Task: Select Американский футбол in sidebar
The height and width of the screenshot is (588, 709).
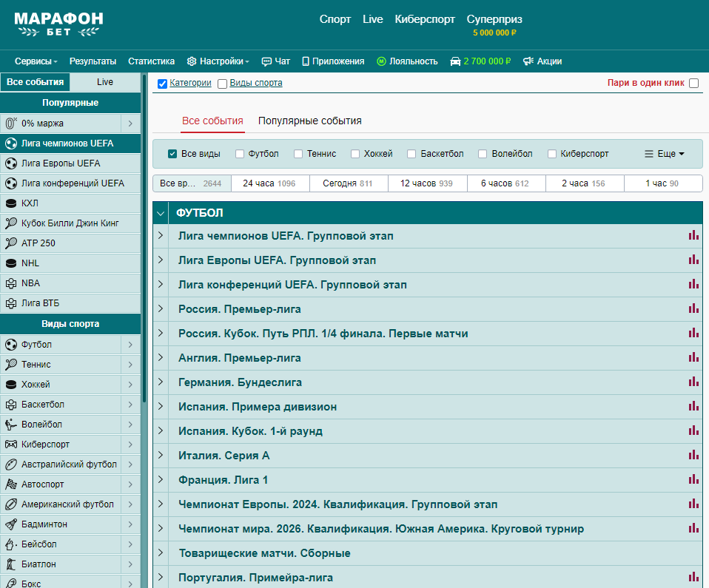Action: point(61,504)
